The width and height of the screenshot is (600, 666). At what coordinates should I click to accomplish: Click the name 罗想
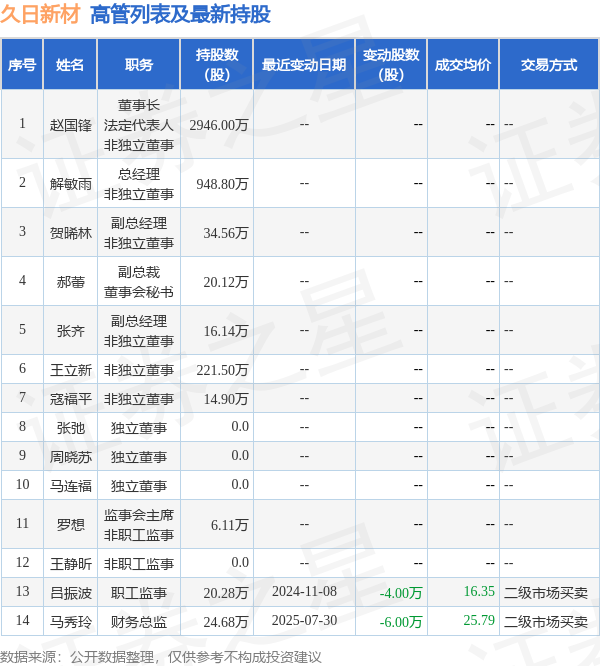pyautogui.click(x=70, y=525)
